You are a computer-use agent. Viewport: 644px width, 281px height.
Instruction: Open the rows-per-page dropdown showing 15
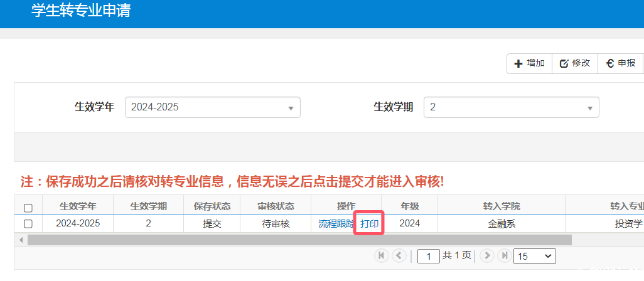(x=534, y=256)
